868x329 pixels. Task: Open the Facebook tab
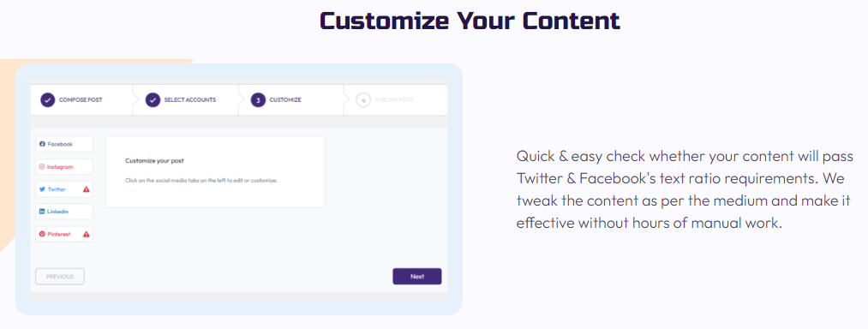[64, 144]
